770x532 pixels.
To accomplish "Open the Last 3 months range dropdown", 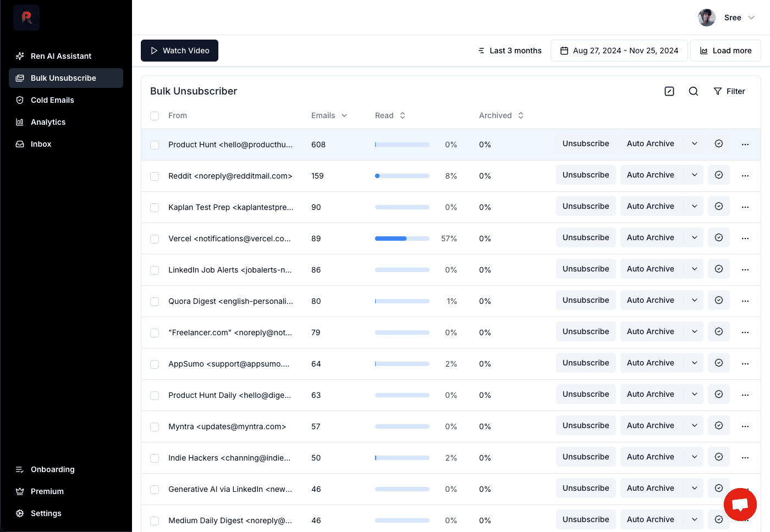I will point(510,51).
